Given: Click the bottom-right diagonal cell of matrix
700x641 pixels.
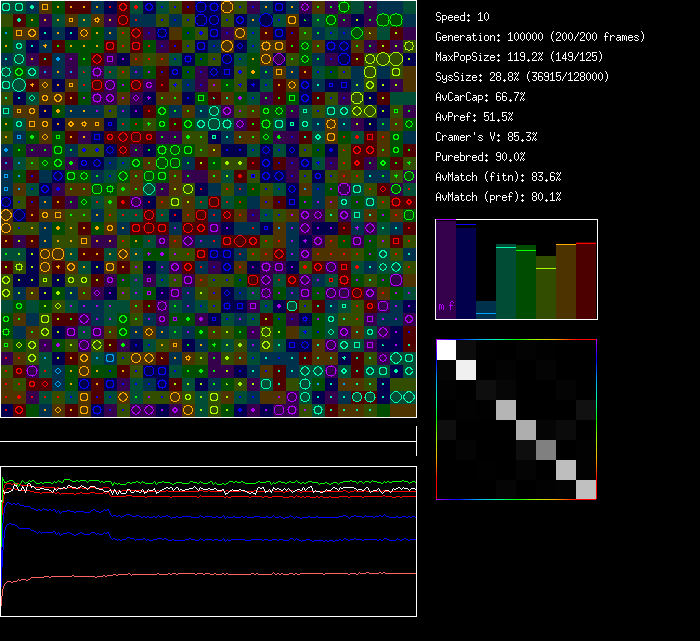Looking at the screenshot, I should (586, 489).
